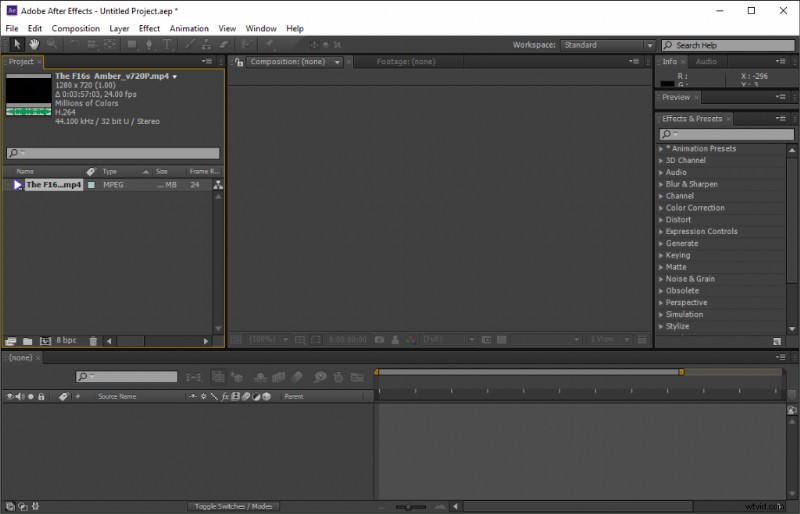Switch to the Audio panel tab
Screen dimensions: 800x514
click(706, 61)
